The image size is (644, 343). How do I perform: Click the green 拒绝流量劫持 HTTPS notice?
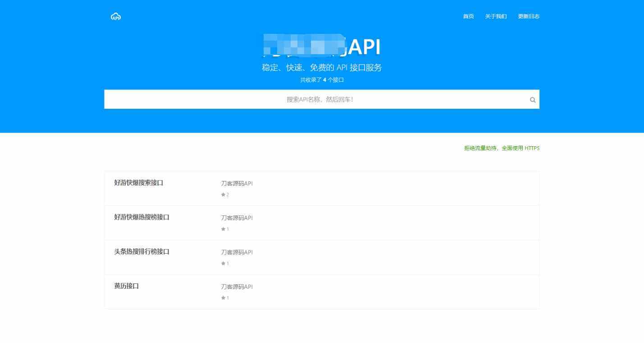coord(502,148)
